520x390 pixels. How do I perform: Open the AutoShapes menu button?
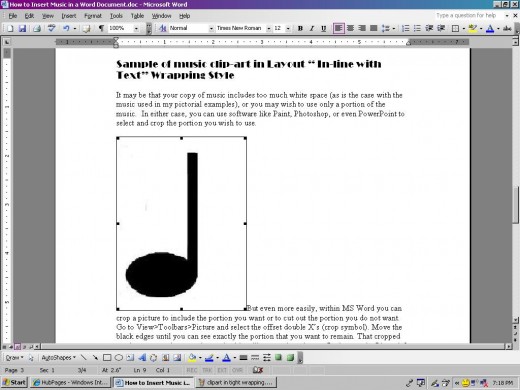(x=58, y=358)
